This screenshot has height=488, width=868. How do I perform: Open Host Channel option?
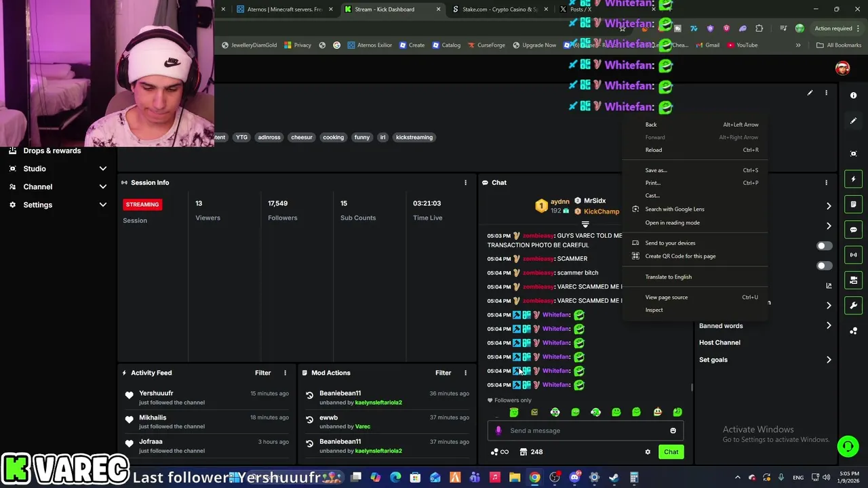point(719,343)
